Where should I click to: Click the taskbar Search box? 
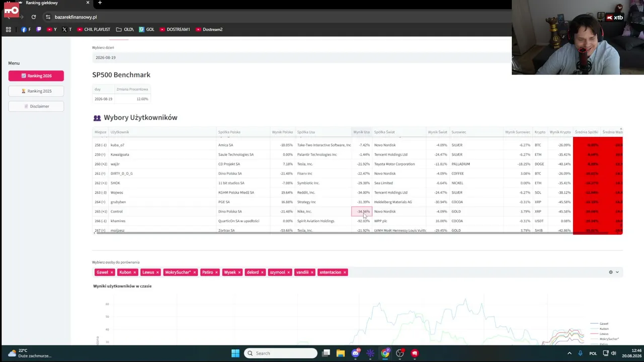click(281, 353)
